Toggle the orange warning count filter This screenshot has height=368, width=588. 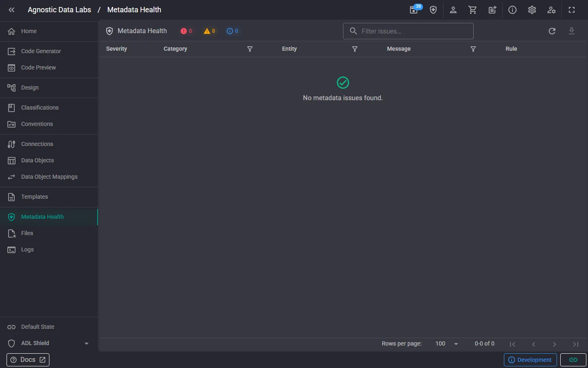tap(209, 31)
